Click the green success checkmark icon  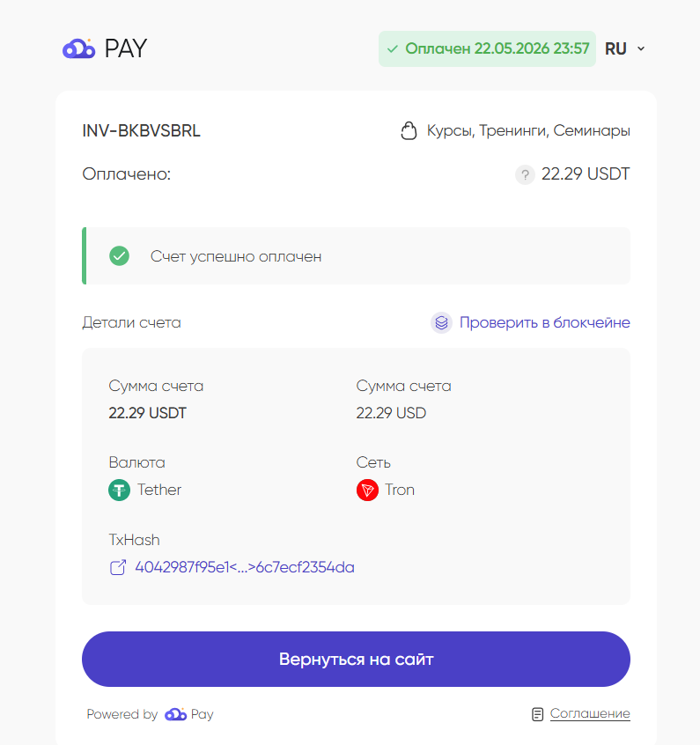(x=119, y=255)
